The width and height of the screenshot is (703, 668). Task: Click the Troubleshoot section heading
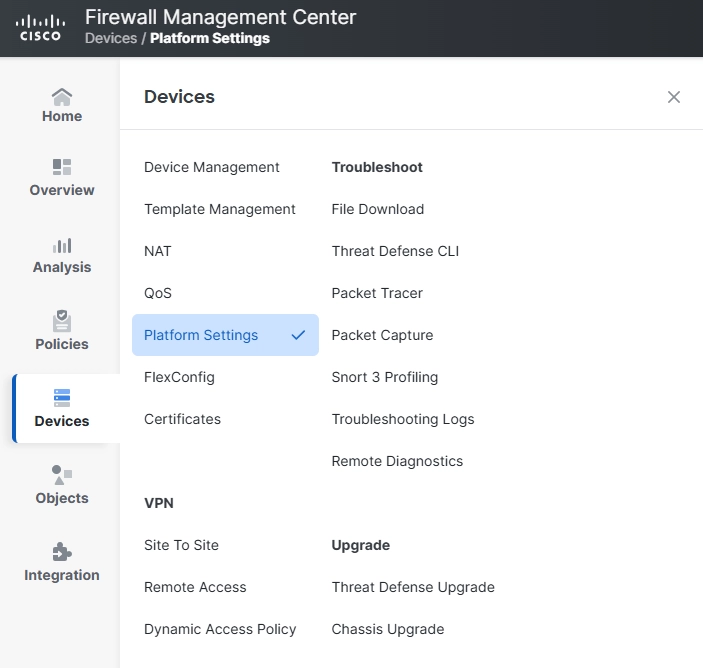click(x=377, y=167)
